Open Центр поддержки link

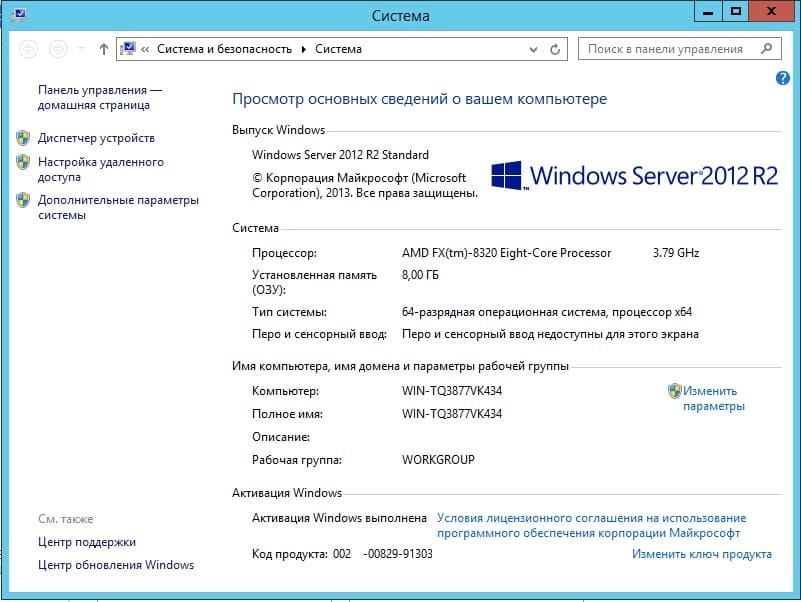pos(87,542)
